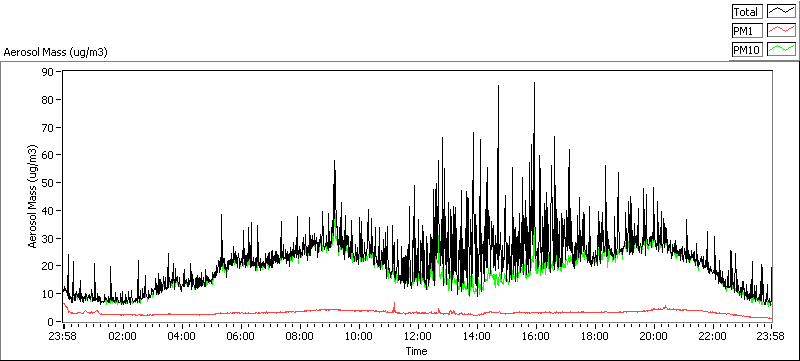This screenshot has width=800, height=361.
Task: Click the 16:00 time tick label
Action: [536, 336]
